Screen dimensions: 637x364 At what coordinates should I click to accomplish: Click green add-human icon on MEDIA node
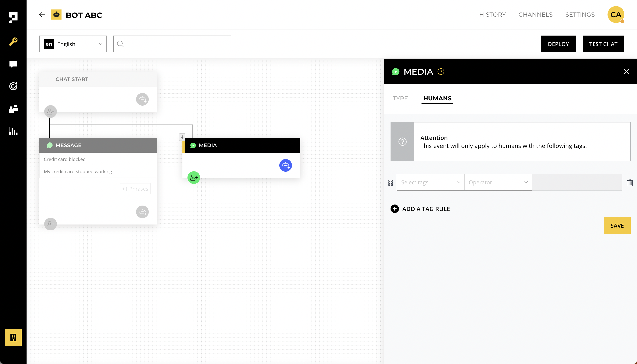coord(194,178)
